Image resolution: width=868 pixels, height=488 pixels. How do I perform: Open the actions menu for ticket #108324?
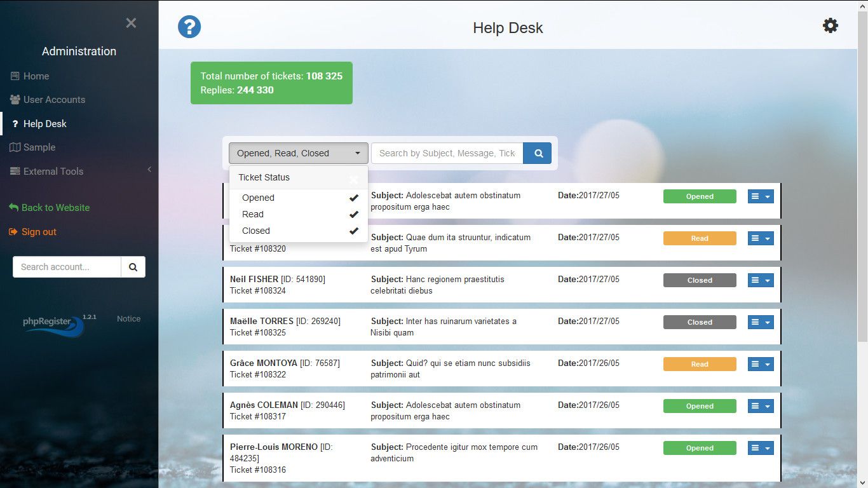[761, 280]
